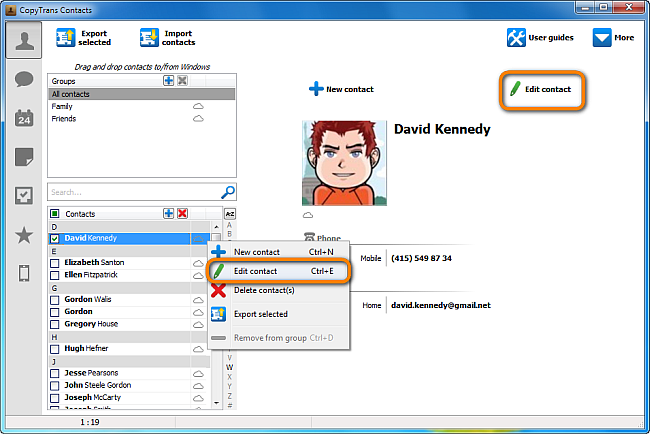Check Jesse Pearsons checkbox
The width and height of the screenshot is (650, 434).
(54, 373)
